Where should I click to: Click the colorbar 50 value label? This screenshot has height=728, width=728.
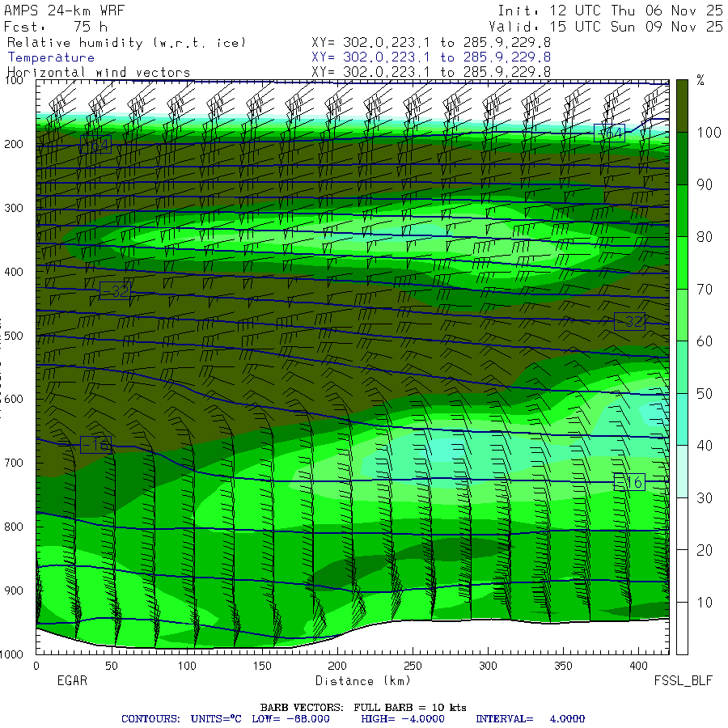coord(705,394)
